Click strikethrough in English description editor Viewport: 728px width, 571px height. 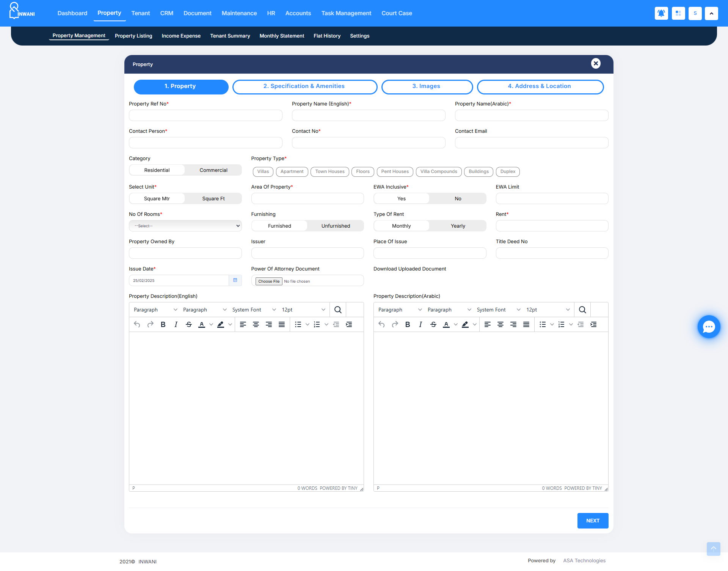coord(189,324)
